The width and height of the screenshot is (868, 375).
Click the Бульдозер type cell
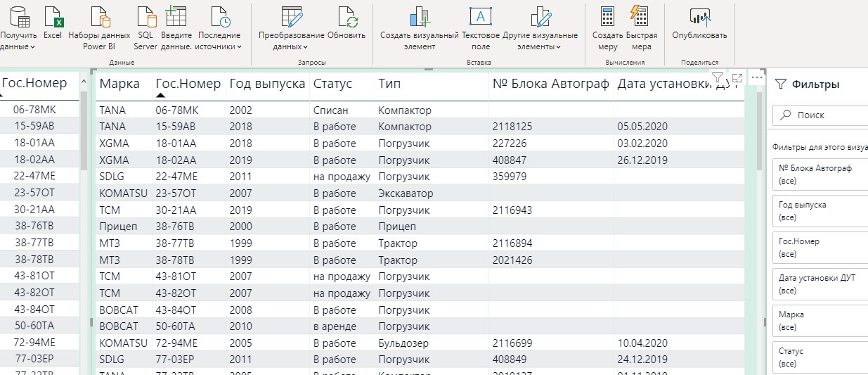pyautogui.click(x=403, y=343)
